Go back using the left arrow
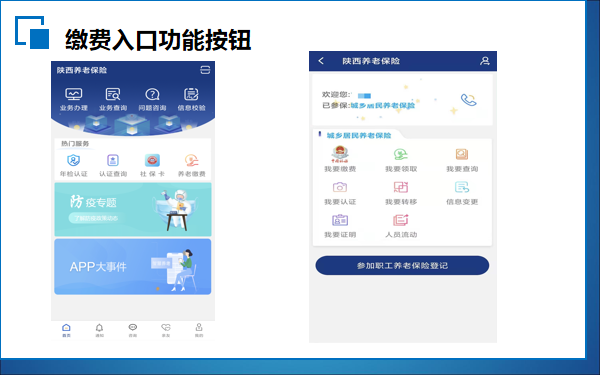The image size is (600, 375). coord(321,61)
